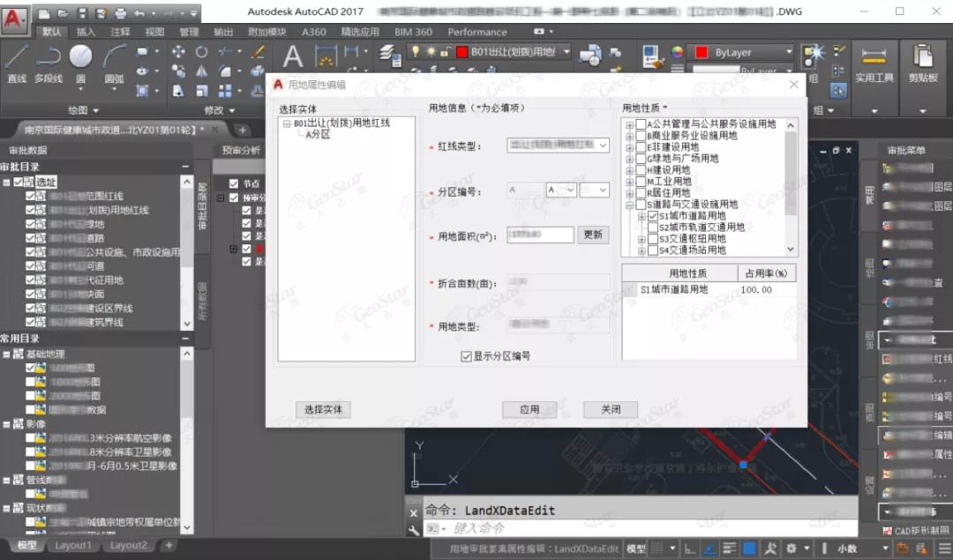
Task: Select the 直线 (Line) drawing tool
Action: (x=17, y=60)
